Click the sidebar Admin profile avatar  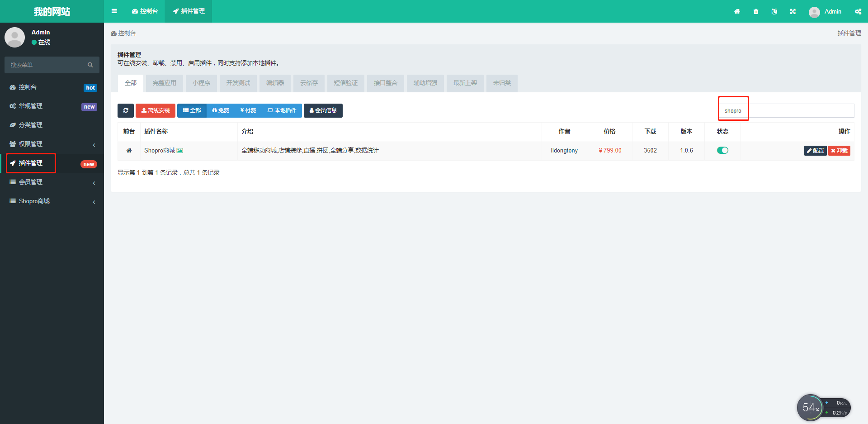(15, 37)
